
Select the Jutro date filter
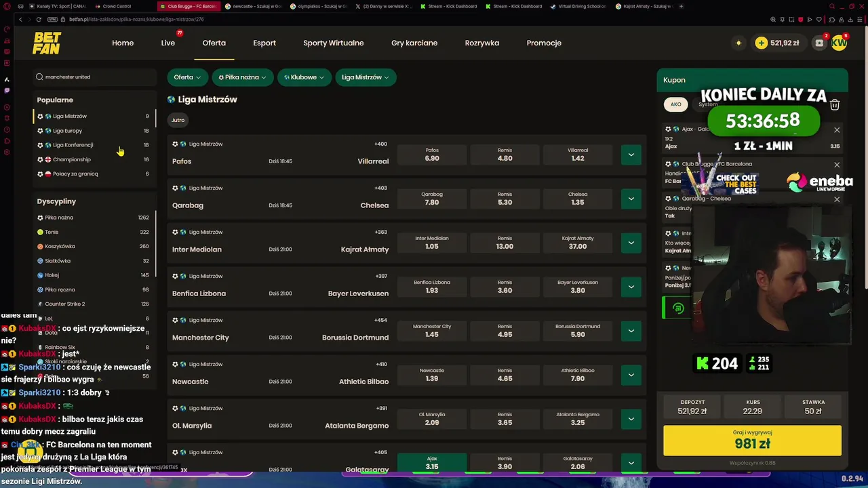point(178,120)
